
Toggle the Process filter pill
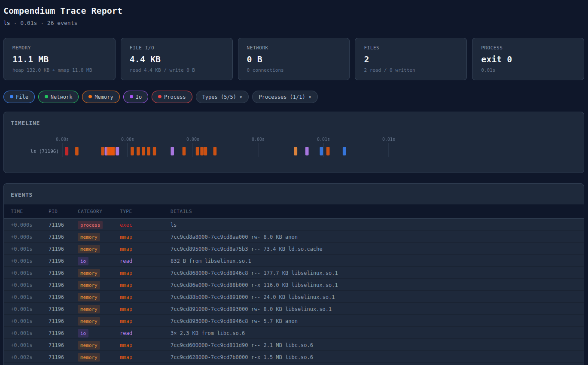pyautogui.click(x=171, y=97)
